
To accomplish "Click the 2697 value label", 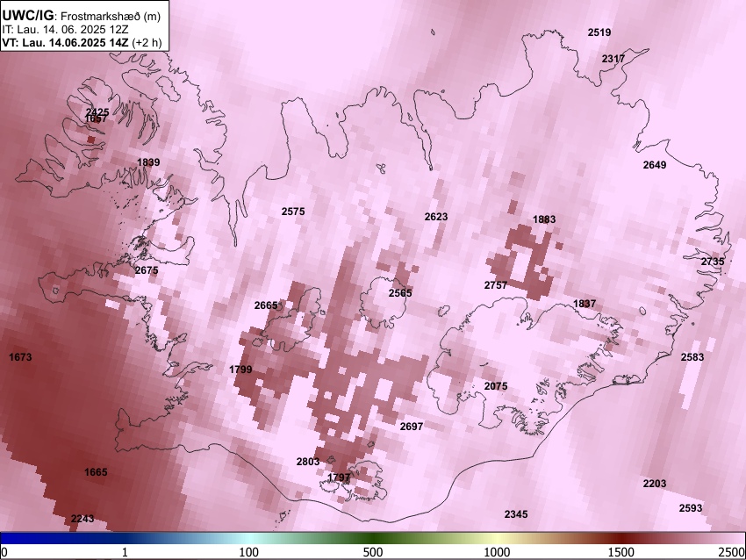I will tap(412, 427).
